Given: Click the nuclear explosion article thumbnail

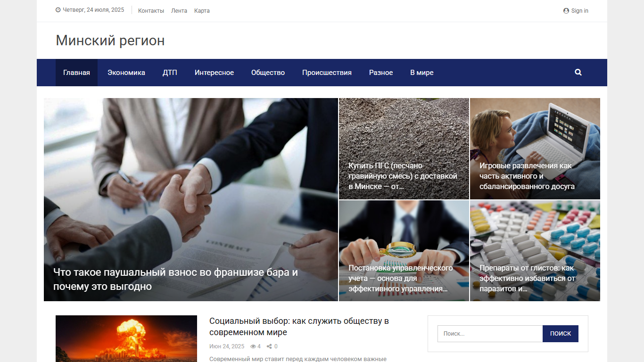Looking at the screenshot, I should click(x=126, y=338).
